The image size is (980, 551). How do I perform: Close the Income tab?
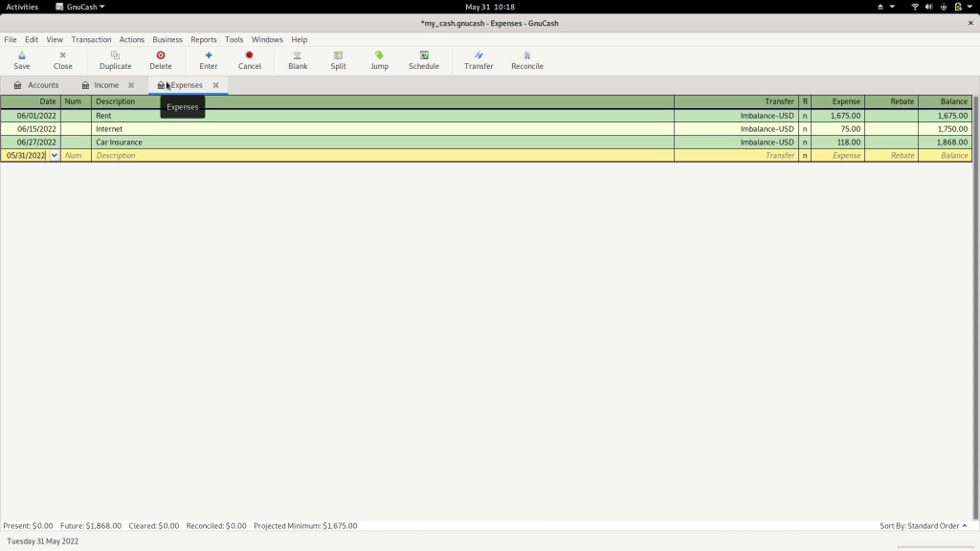point(130,84)
